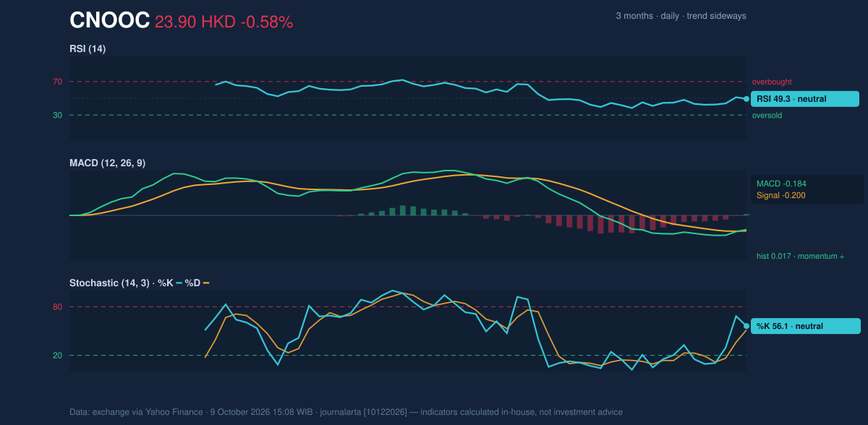Click the RSI axis value 70
The height and width of the screenshot is (425, 868).
(57, 82)
